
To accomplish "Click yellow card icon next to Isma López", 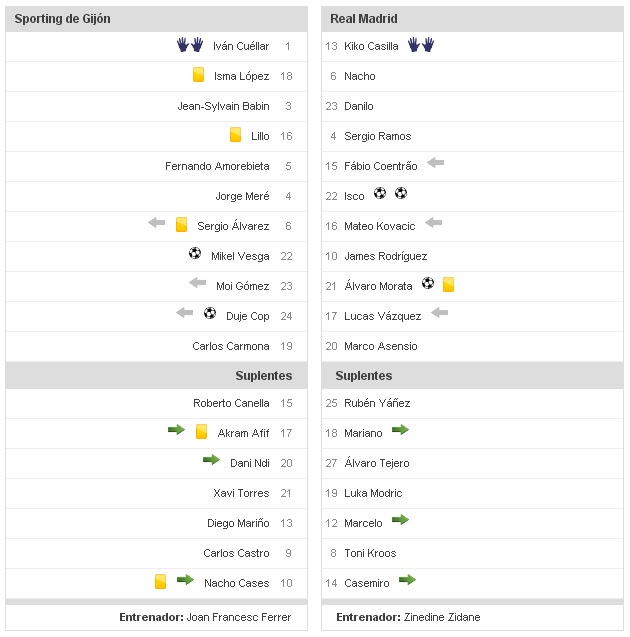I will tap(199, 75).
